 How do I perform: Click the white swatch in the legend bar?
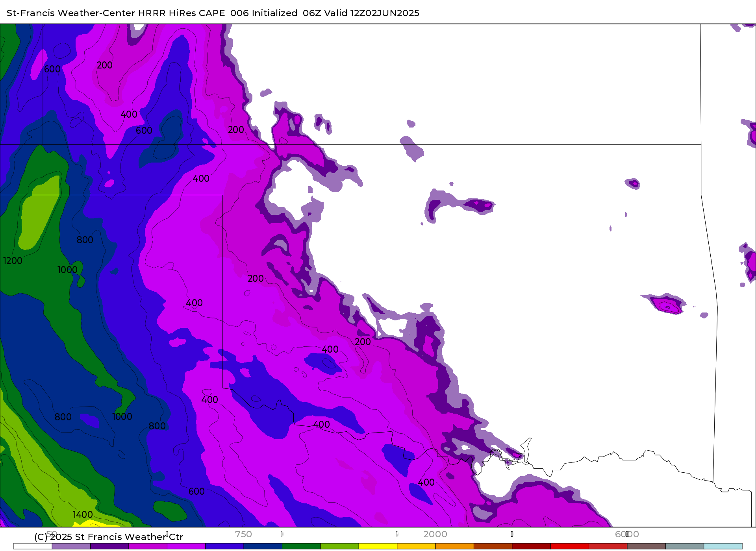pos(33,546)
